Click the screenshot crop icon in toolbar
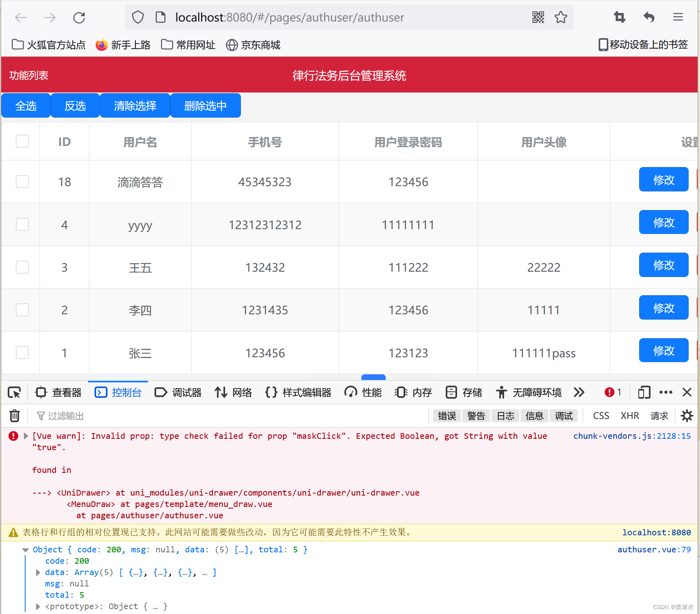The width and height of the screenshot is (700, 614). (619, 17)
